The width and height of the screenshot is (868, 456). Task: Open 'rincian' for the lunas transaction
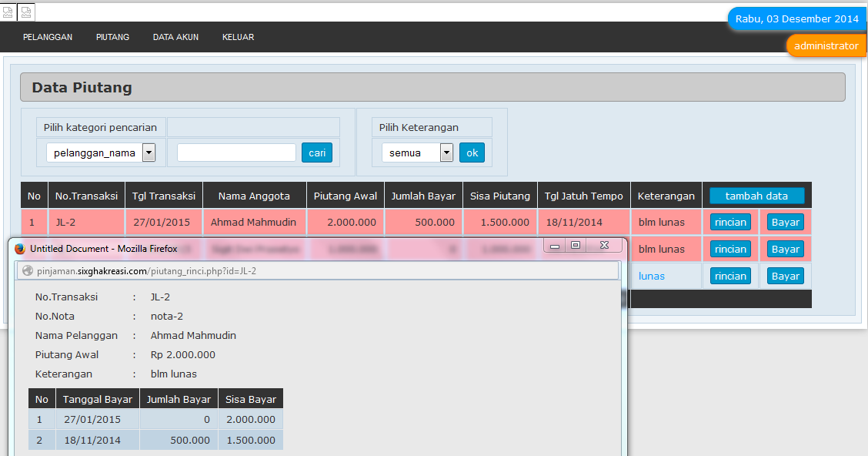729,276
